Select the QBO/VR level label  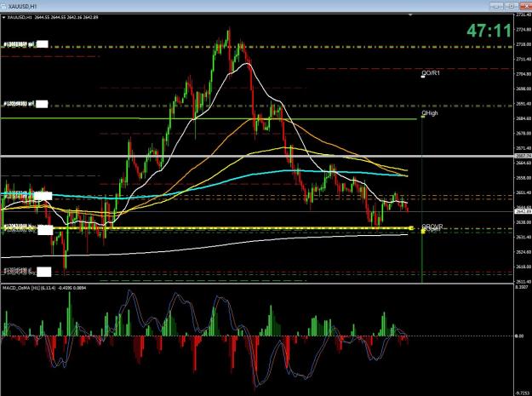click(432, 227)
